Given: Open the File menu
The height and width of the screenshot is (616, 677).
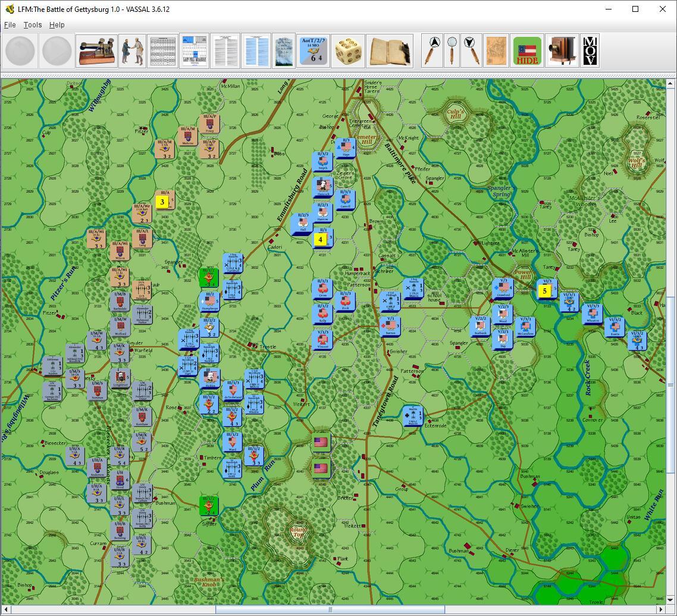Looking at the screenshot, I should (x=10, y=25).
